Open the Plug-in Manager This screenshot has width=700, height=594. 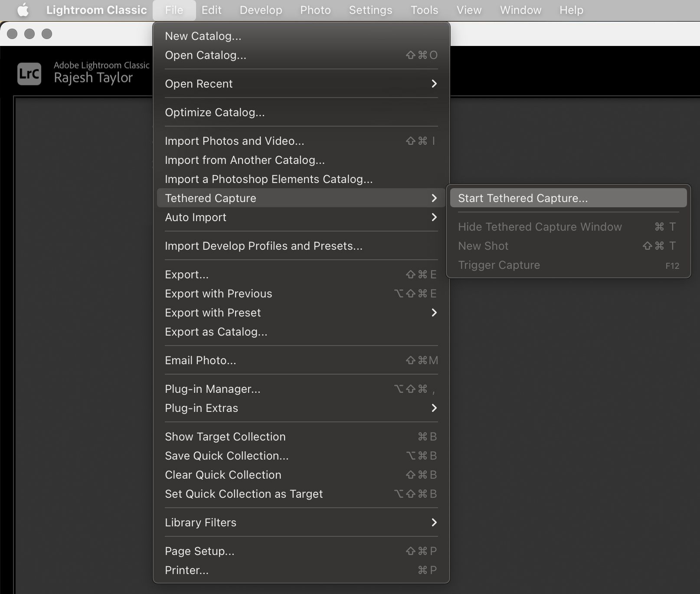point(213,389)
